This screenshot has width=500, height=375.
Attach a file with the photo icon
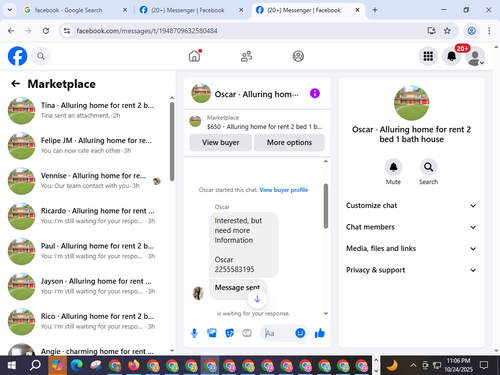(x=212, y=333)
